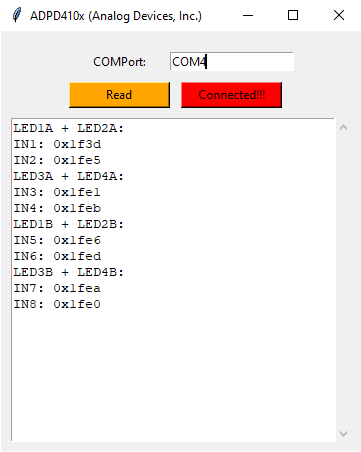Click the IN4: 0x1feb reading
This screenshot has width=361, height=452.
tap(57, 208)
